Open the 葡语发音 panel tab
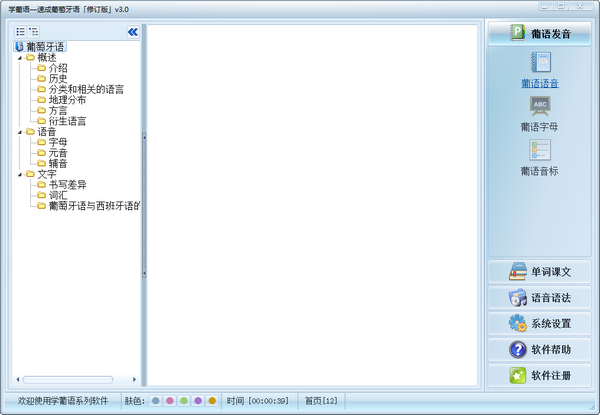This screenshot has width=600, height=415. point(540,34)
